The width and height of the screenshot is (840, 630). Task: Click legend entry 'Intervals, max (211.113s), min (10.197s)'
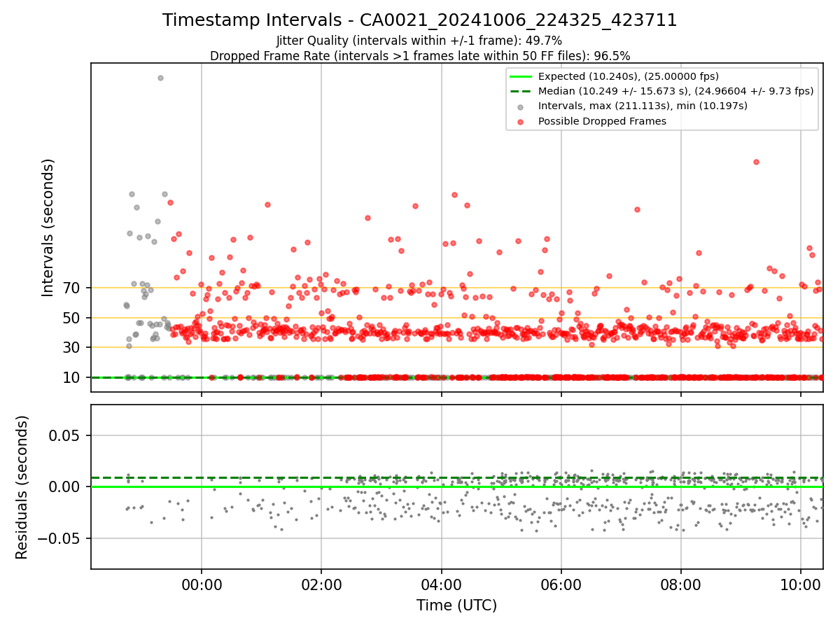pyautogui.click(x=643, y=106)
